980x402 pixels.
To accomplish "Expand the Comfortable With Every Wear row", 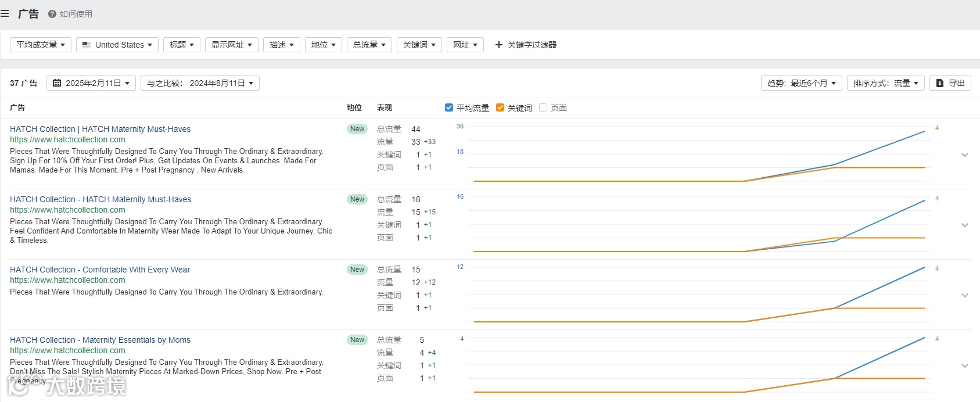I will point(964,295).
